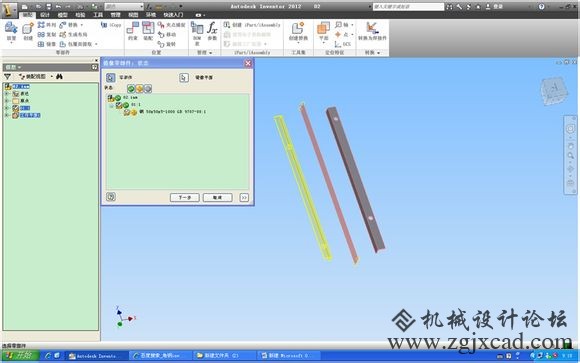Expand the dialog with the >> button
Viewport: 580px width, 363px height.
(x=244, y=198)
